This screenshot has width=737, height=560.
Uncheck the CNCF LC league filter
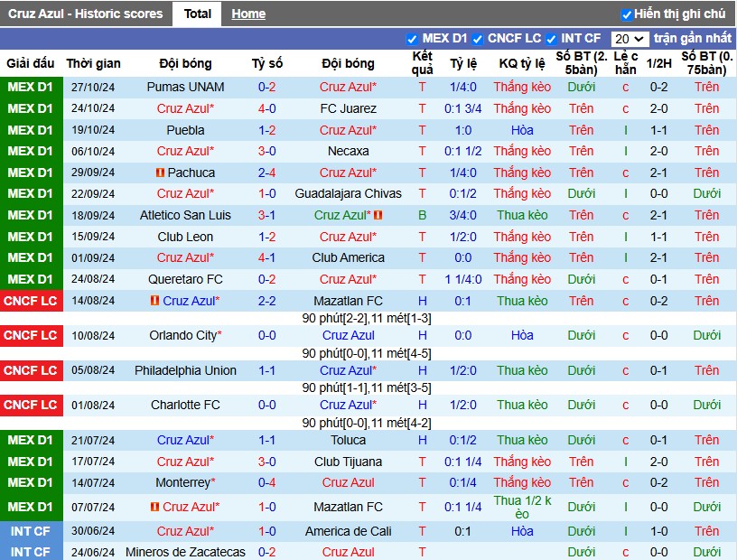(478, 39)
